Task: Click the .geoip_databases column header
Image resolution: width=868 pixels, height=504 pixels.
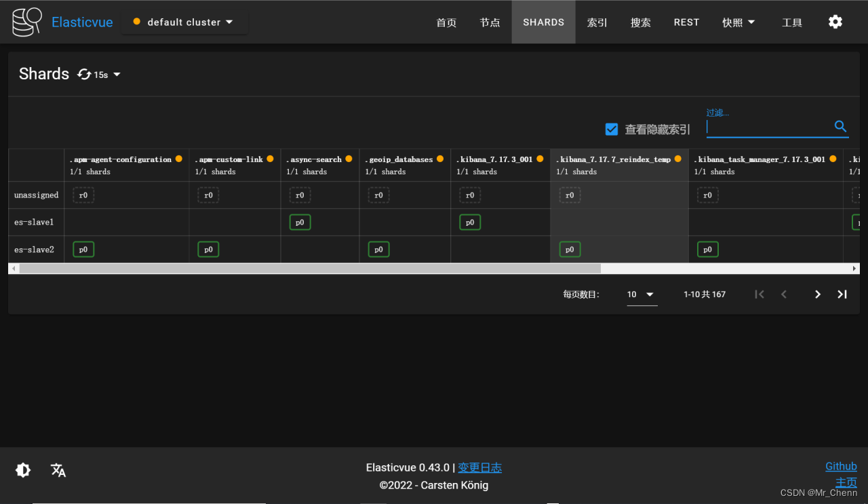Action: point(405,165)
